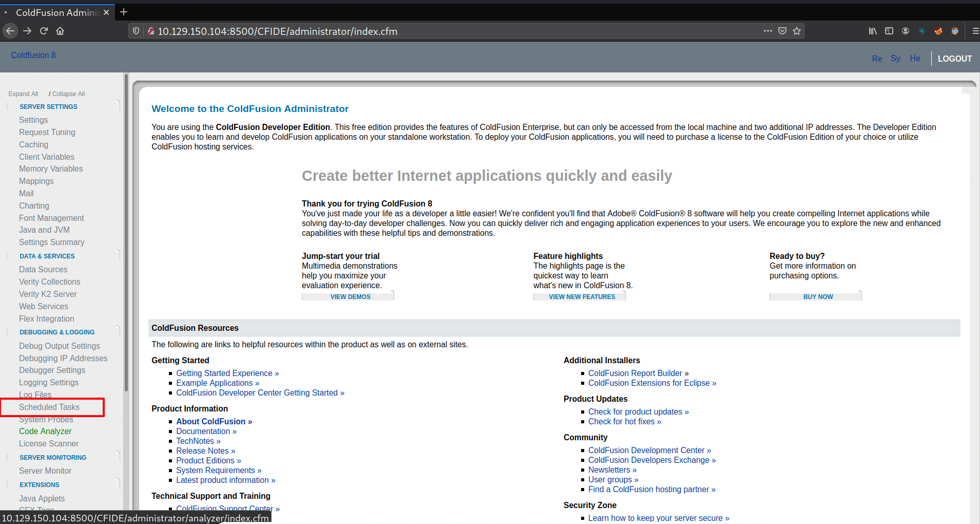Open the 'Re' resources link in header
The image size is (980, 524).
pyautogui.click(x=877, y=59)
